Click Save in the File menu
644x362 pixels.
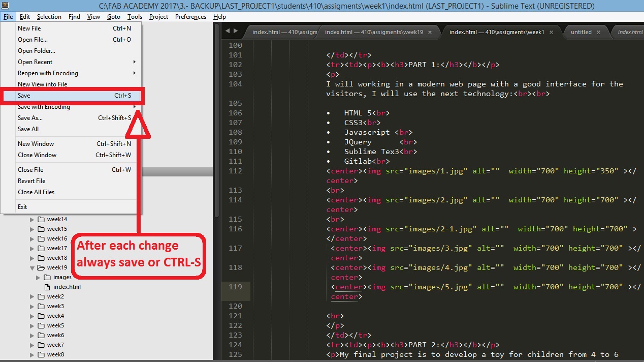coord(71,96)
